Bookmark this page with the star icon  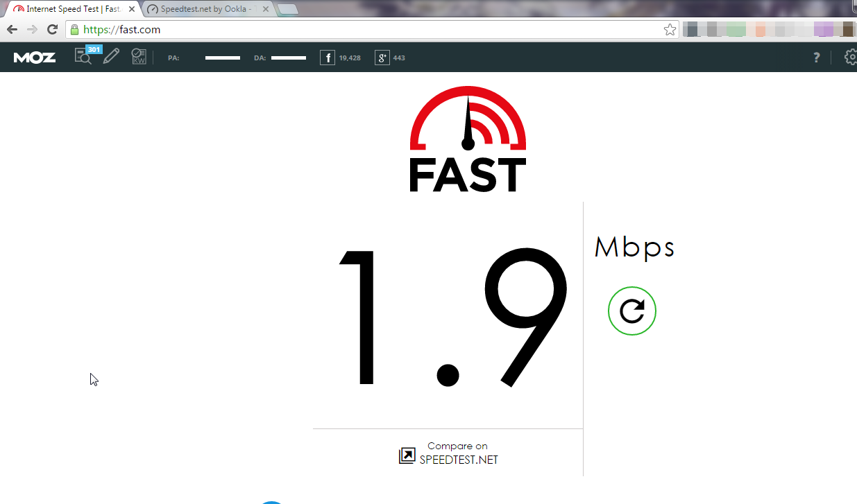670,30
